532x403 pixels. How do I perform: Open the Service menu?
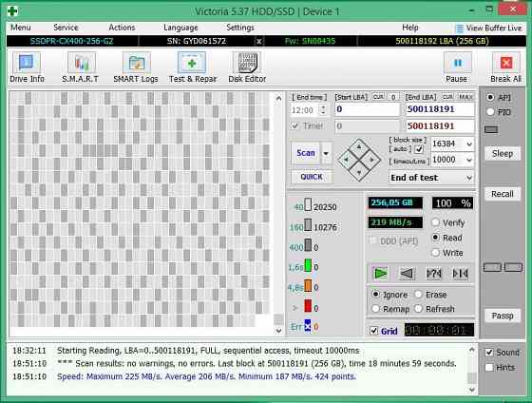point(66,28)
